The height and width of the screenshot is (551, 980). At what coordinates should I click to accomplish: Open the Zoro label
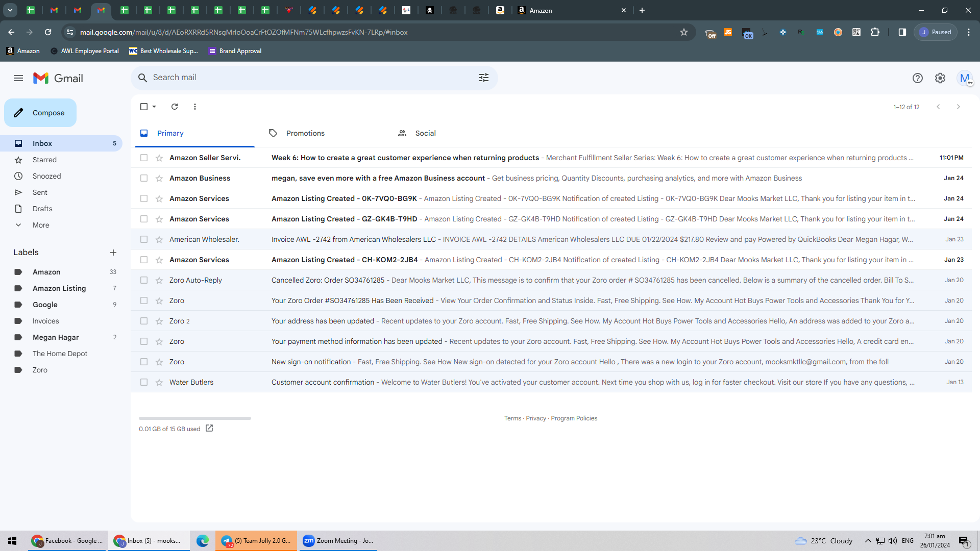pyautogui.click(x=61, y=370)
